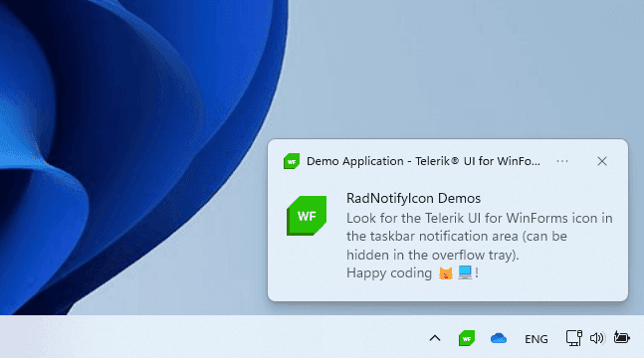Screen dimensions: 644x358
Task: Click the large WF logo in the notification
Action: coord(307,216)
